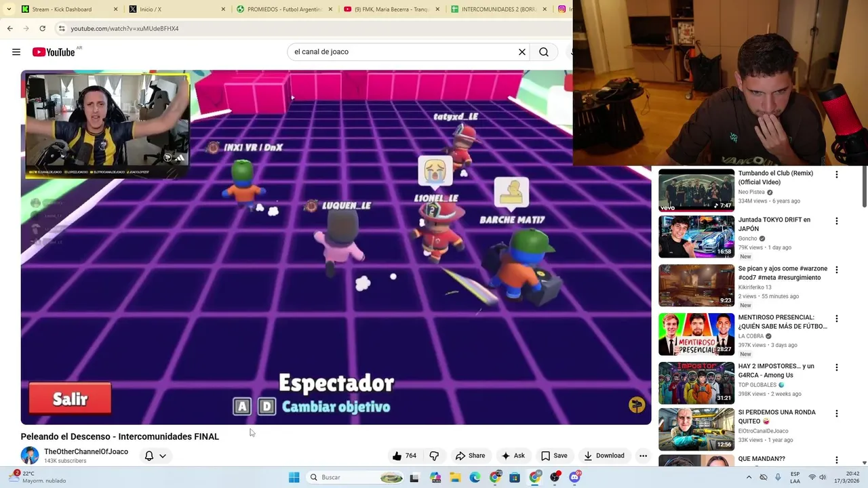Dislike the video with thumbs down
Image resolution: width=868 pixels, height=488 pixels.
(434, 455)
